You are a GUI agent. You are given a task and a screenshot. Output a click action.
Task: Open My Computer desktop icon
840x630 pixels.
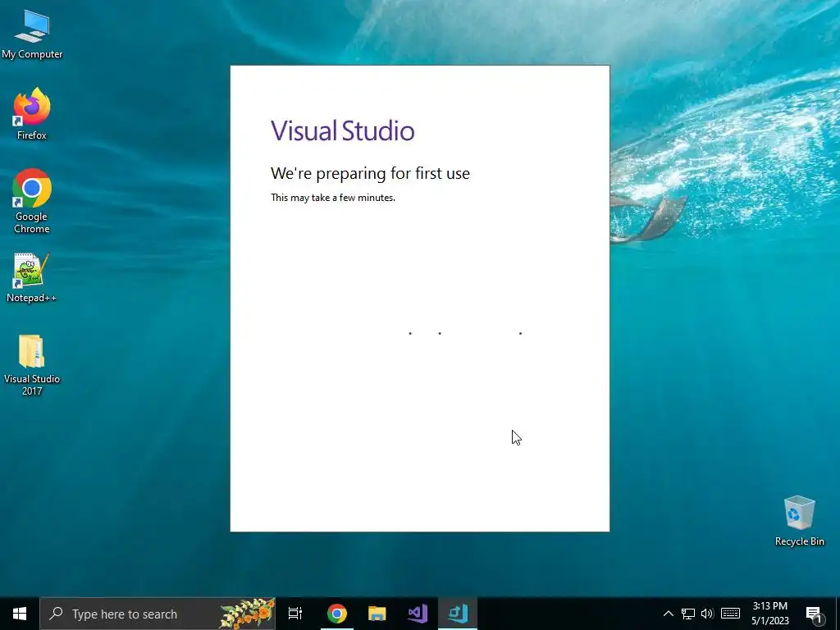pyautogui.click(x=32, y=34)
